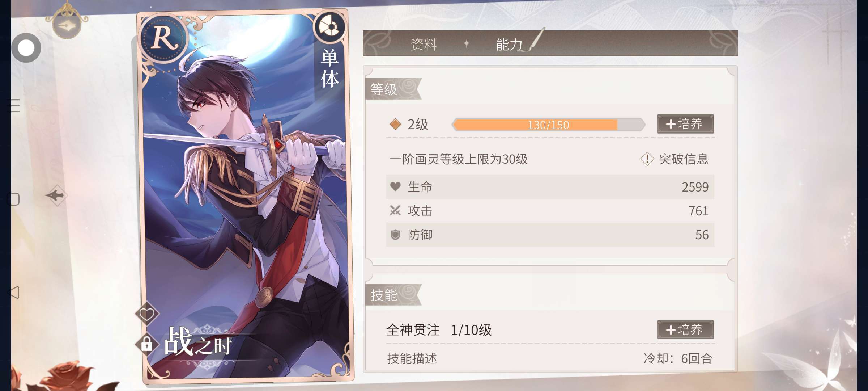Select the 能力 tab
The height and width of the screenshot is (391, 868).
click(509, 45)
